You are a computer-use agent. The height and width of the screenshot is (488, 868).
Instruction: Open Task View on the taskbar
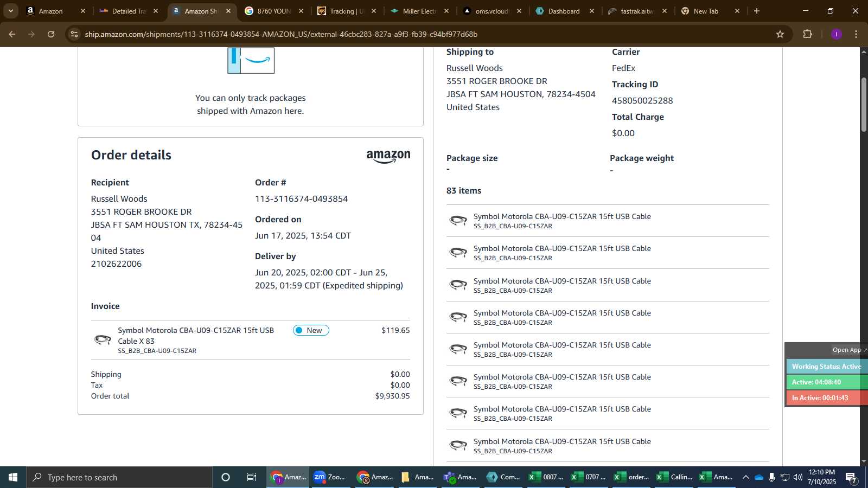pos(252,477)
